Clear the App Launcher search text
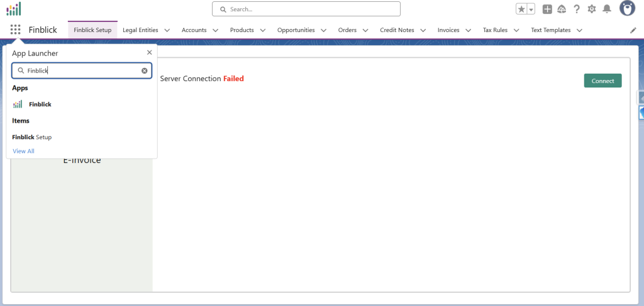 point(144,71)
